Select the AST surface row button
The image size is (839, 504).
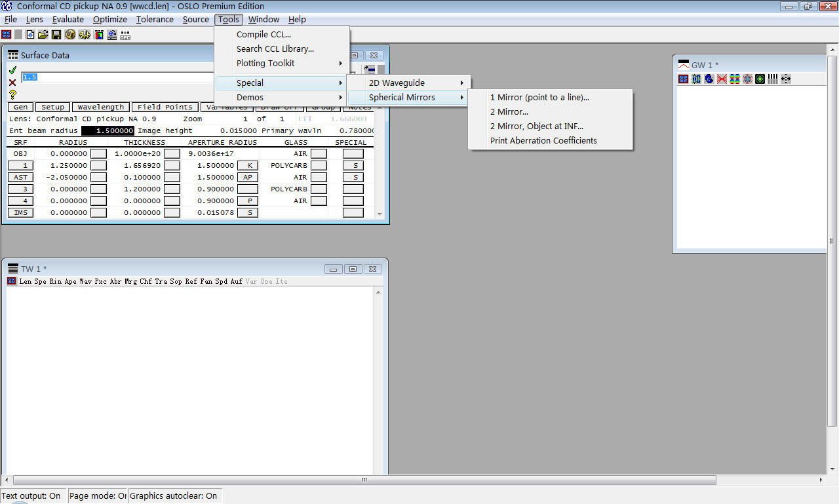point(20,177)
